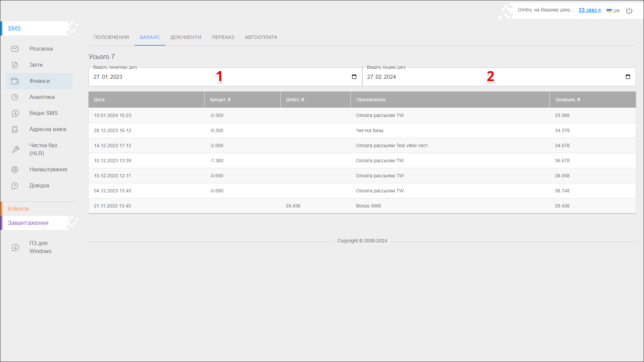Image resolution: width=644 pixels, height=362 pixels.
Task: Select the Перeказ tab
Action: point(223,37)
